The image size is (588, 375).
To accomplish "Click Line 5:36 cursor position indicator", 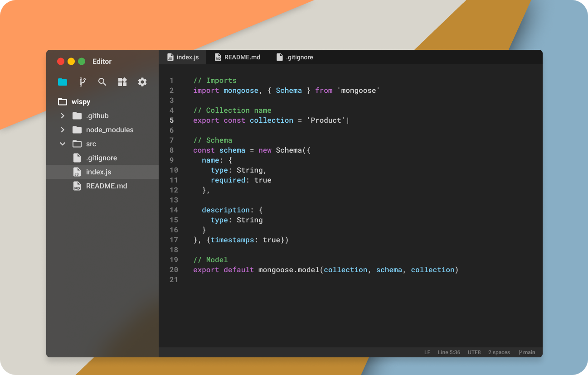I will [x=449, y=352].
